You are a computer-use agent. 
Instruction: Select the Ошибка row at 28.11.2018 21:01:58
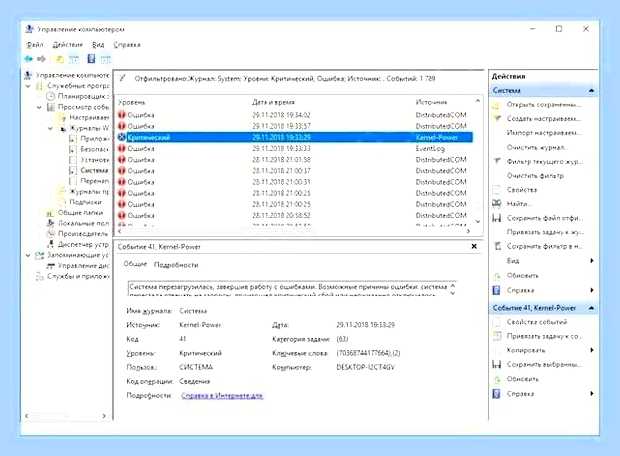pyautogui.click(x=295, y=160)
